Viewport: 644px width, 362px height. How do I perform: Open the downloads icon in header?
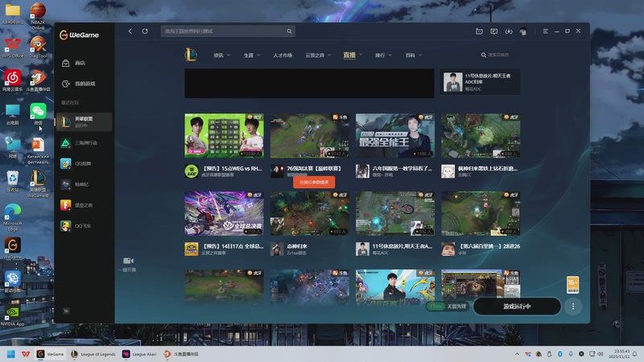509,31
